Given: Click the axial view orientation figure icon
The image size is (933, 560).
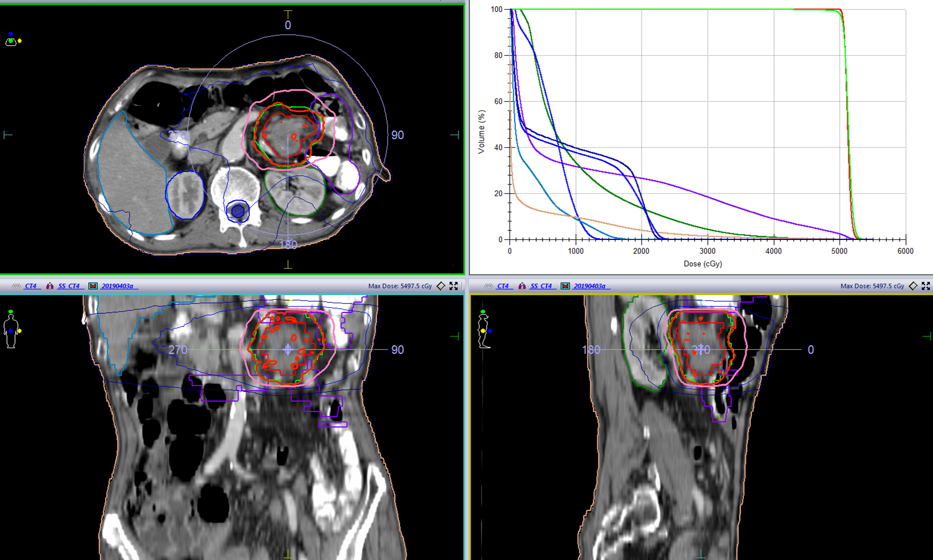Looking at the screenshot, I should (x=12, y=40).
